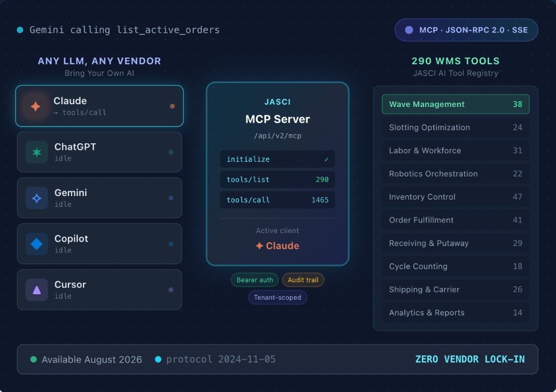Click the MCP · JSON-RPC 2.0 · SSE badge

[x=466, y=30]
